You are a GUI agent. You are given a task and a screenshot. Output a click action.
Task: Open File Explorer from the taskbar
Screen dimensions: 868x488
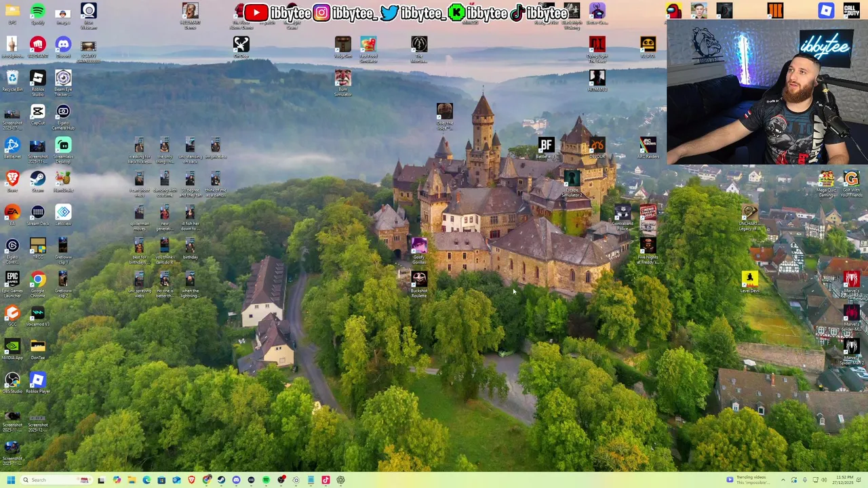pyautogui.click(x=132, y=480)
